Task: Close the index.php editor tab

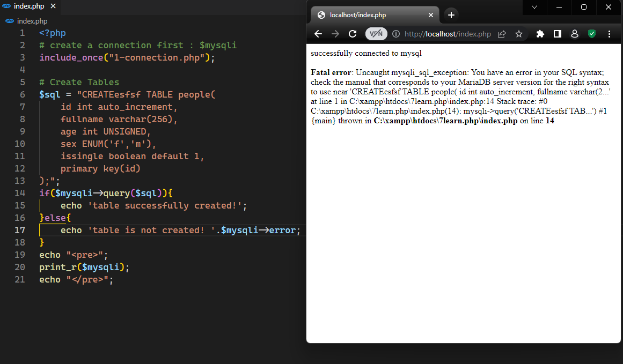Action: [x=53, y=6]
